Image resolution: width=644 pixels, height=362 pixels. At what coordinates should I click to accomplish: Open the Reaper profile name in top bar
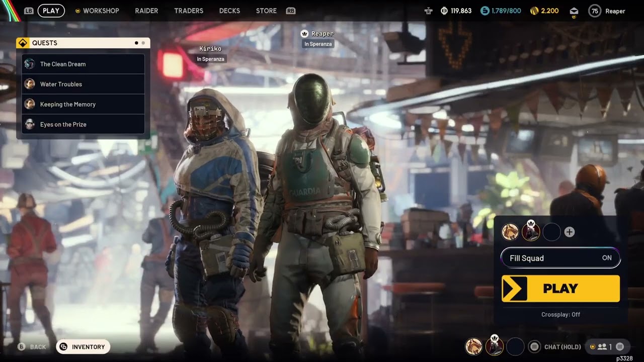[x=615, y=11]
